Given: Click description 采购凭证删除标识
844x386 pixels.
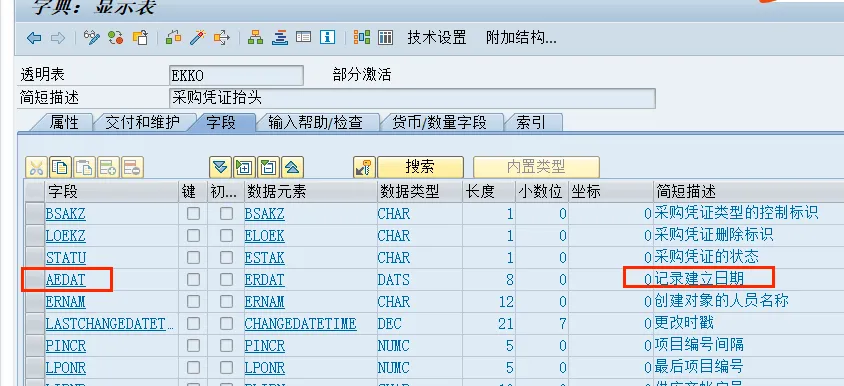Looking at the screenshot, I should (714, 235).
